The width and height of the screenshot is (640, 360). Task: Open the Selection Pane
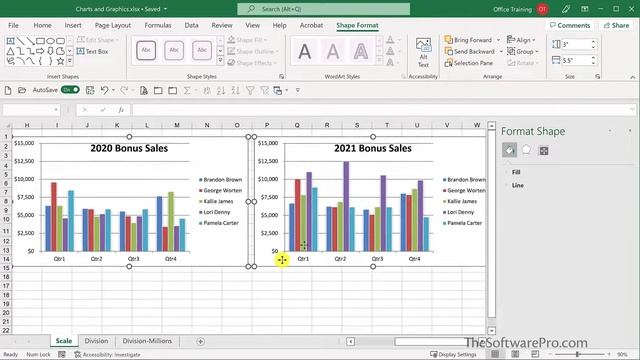point(469,63)
